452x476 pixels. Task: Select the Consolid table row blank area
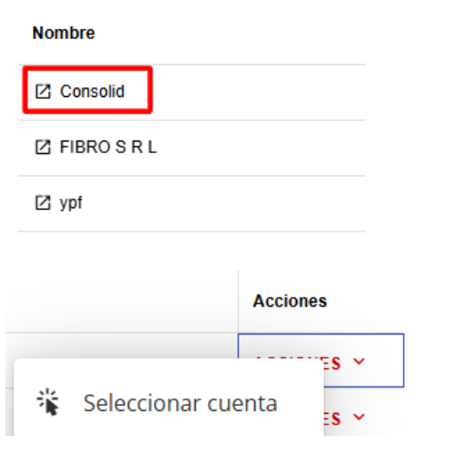[x=258, y=93]
